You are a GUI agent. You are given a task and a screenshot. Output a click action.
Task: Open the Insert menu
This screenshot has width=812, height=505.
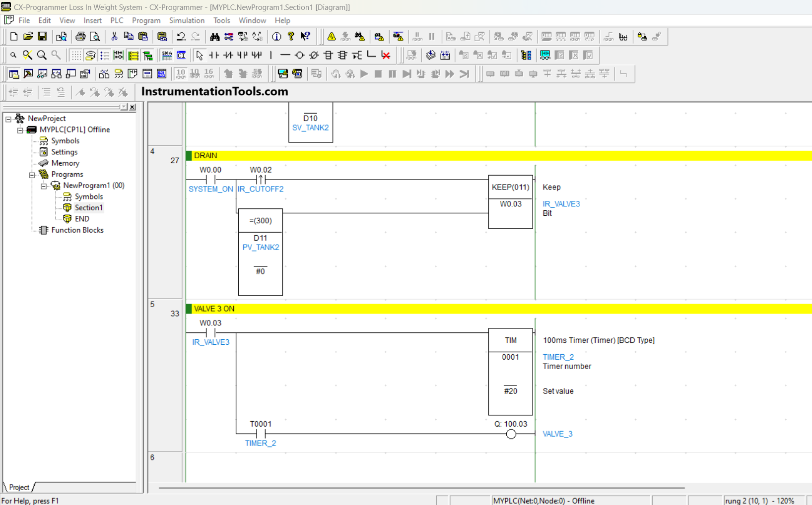[x=92, y=20]
